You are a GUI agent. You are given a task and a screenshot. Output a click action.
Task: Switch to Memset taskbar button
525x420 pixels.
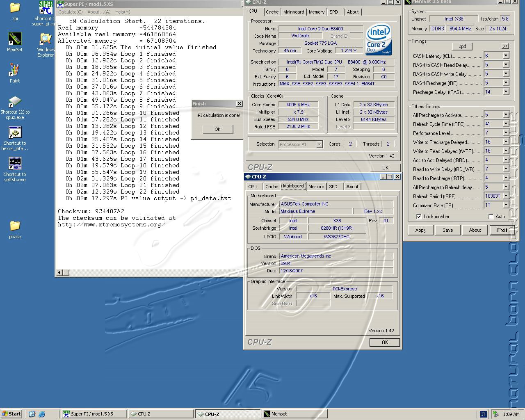pyautogui.click(x=294, y=414)
